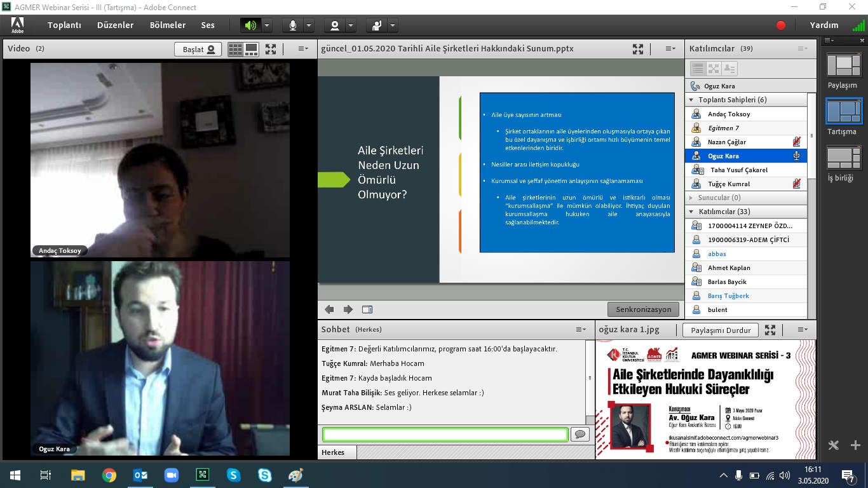Open the Toplantı menu
Viewport: 868px width, 488px height.
point(64,25)
